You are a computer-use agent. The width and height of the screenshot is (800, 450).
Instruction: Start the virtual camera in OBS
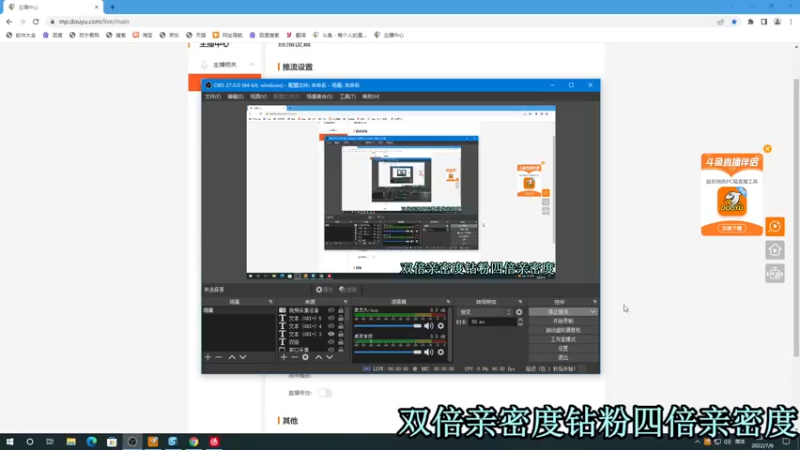[563, 330]
